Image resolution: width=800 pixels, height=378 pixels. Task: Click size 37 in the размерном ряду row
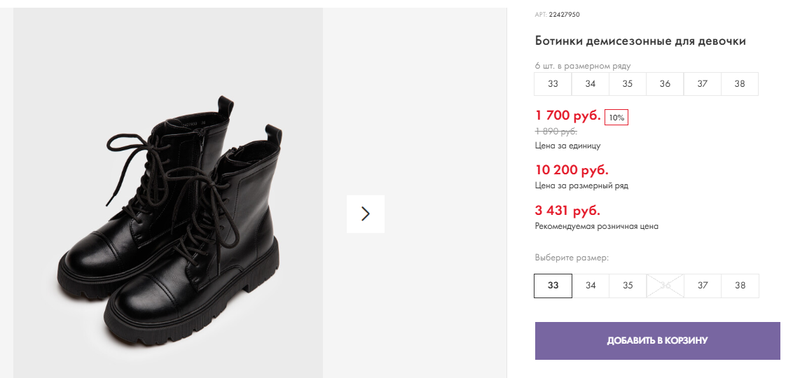click(x=703, y=84)
